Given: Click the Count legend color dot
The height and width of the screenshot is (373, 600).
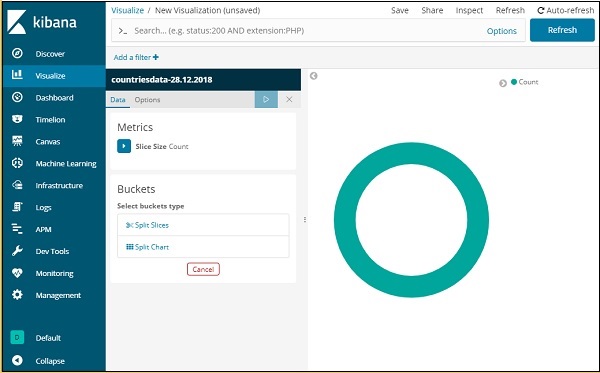Looking at the screenshot, I should point(514,81).
